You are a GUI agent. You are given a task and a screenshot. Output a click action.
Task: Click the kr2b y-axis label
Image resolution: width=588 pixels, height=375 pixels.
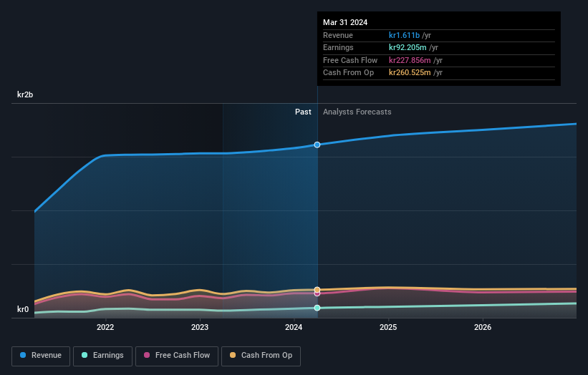click(x=25, y=94)
